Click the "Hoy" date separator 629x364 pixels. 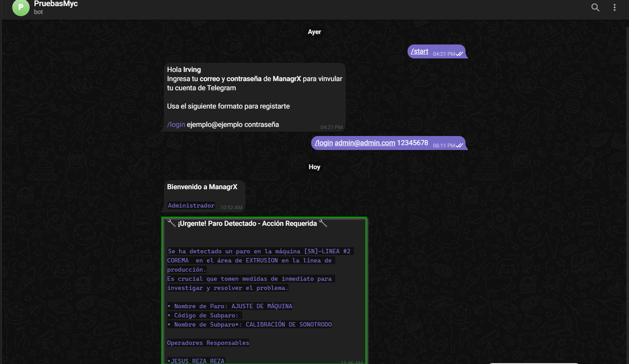[314, 167]
